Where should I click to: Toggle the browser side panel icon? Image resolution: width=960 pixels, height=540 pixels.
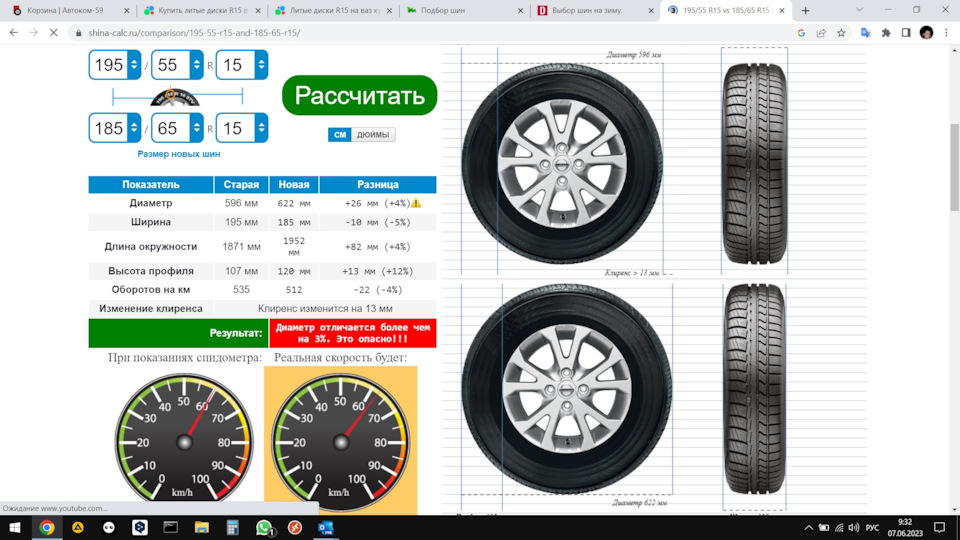pos(906,33)
